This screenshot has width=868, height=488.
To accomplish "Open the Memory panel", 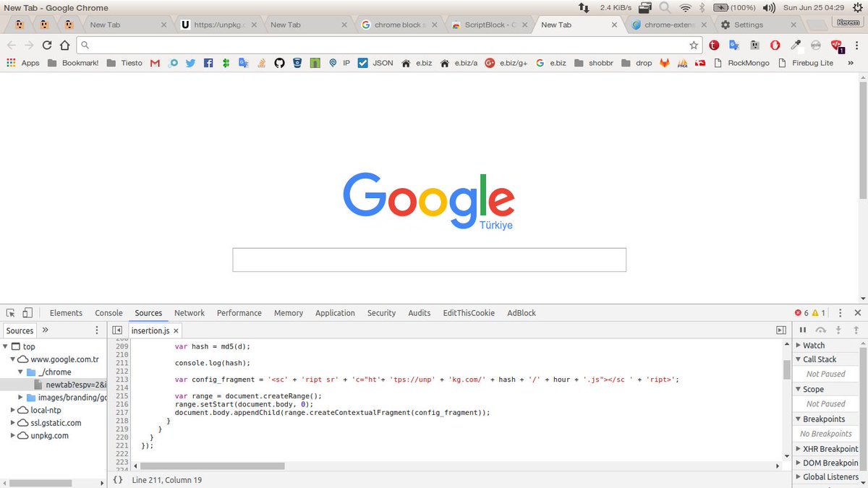I will [x=289, y=313].
